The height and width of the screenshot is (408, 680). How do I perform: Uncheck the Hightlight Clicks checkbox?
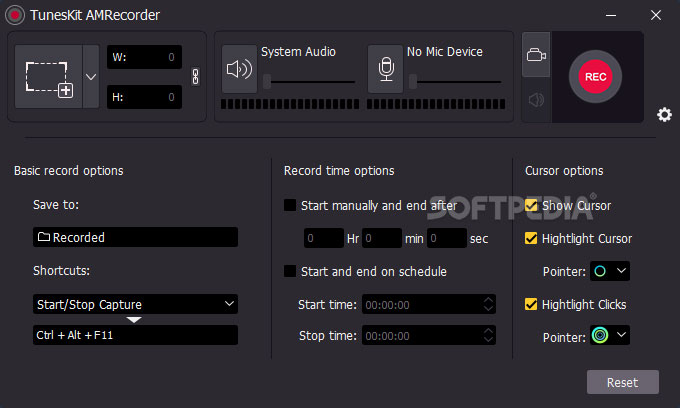coord(531,304)
